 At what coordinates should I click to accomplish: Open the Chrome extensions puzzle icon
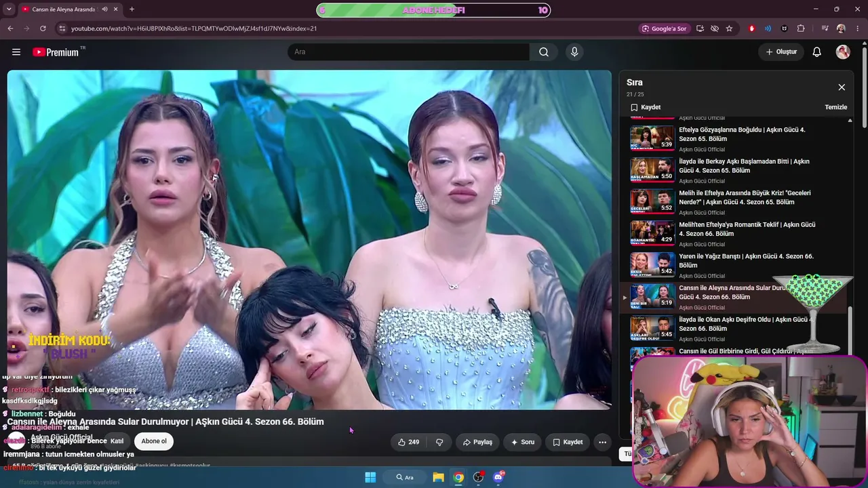tap(801, 28)
